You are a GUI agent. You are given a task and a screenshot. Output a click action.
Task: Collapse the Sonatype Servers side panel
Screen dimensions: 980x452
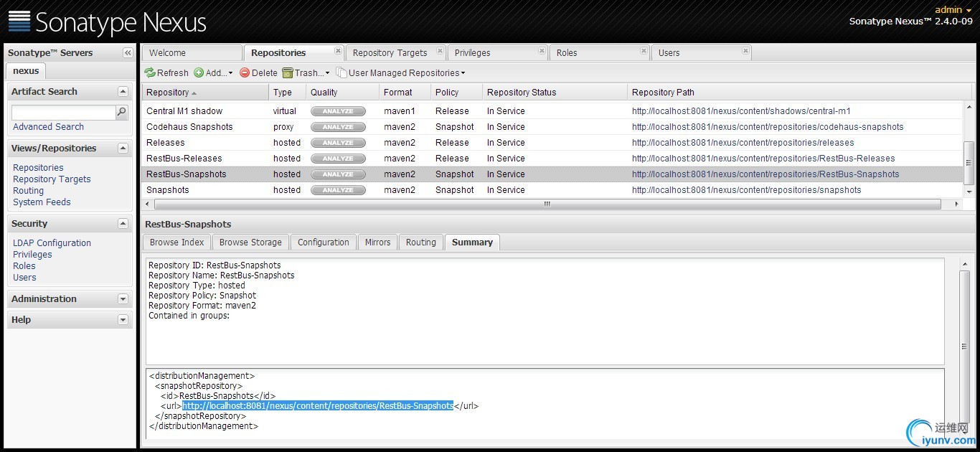(128, 53)
